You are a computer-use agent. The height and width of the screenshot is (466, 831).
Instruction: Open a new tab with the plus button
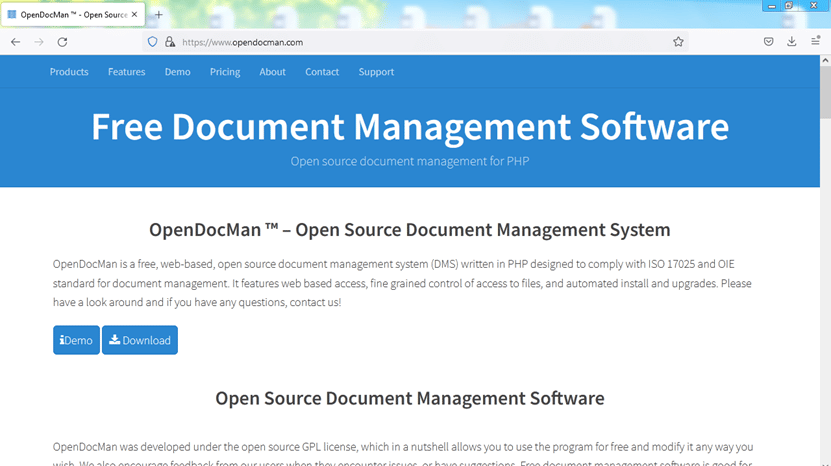(x=158, y=15)
